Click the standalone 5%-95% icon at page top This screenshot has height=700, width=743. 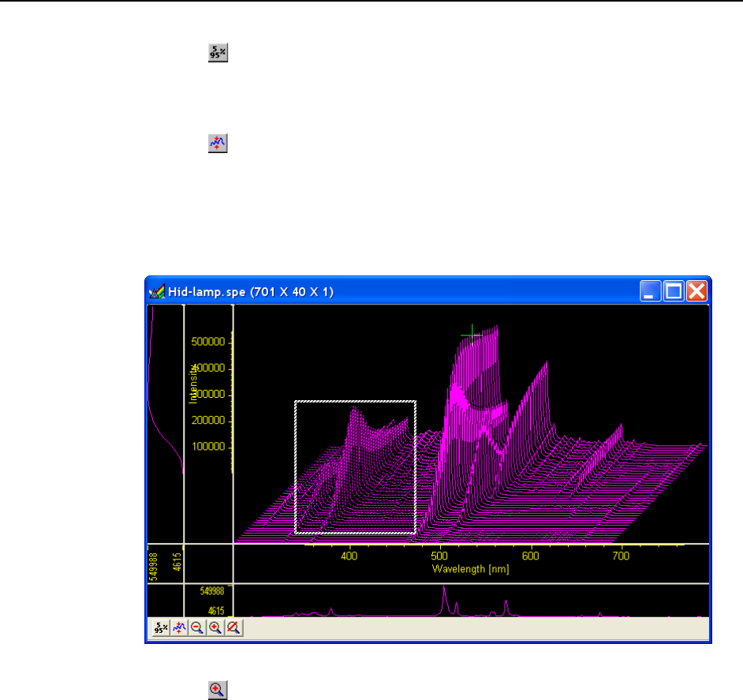218,53
